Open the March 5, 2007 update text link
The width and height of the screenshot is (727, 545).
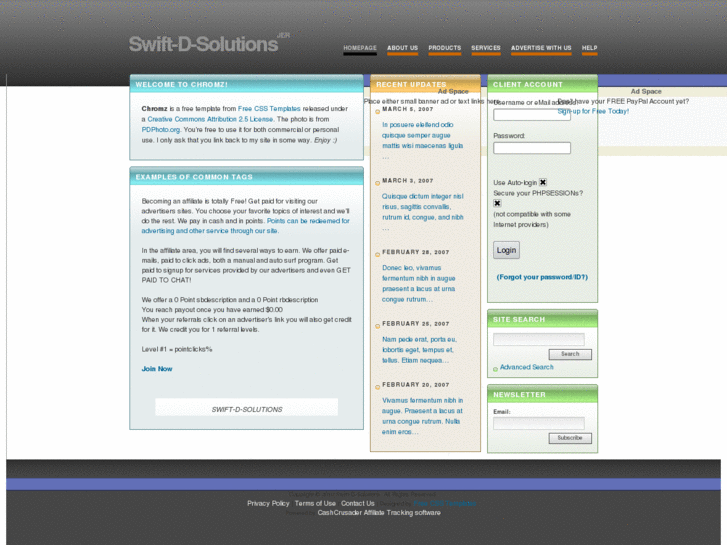422,135
